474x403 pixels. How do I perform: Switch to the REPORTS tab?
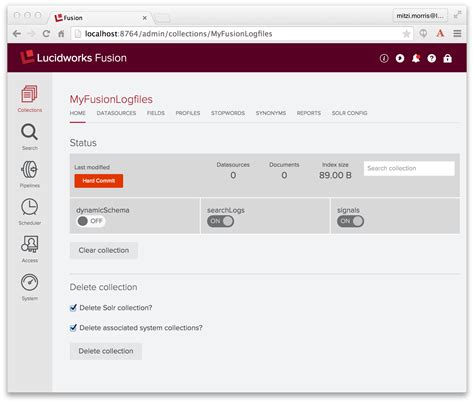[x=309, y=113]
